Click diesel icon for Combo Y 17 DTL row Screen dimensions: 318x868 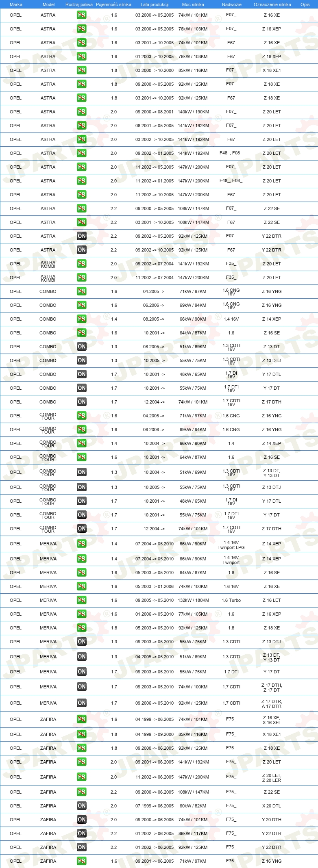pyautogui.click(x=82, y=374)
